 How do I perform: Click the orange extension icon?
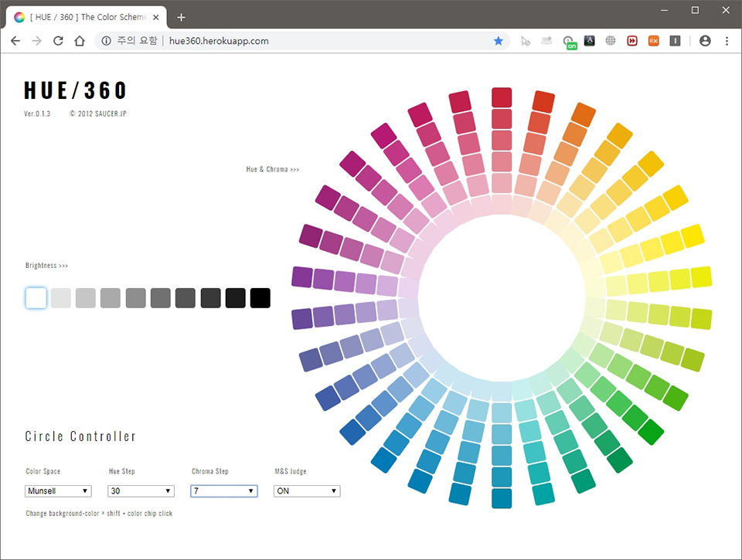[654, 41]
